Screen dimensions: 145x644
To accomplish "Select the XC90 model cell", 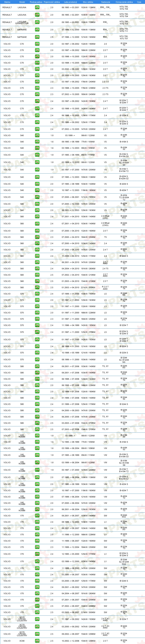I will point(22,641).
